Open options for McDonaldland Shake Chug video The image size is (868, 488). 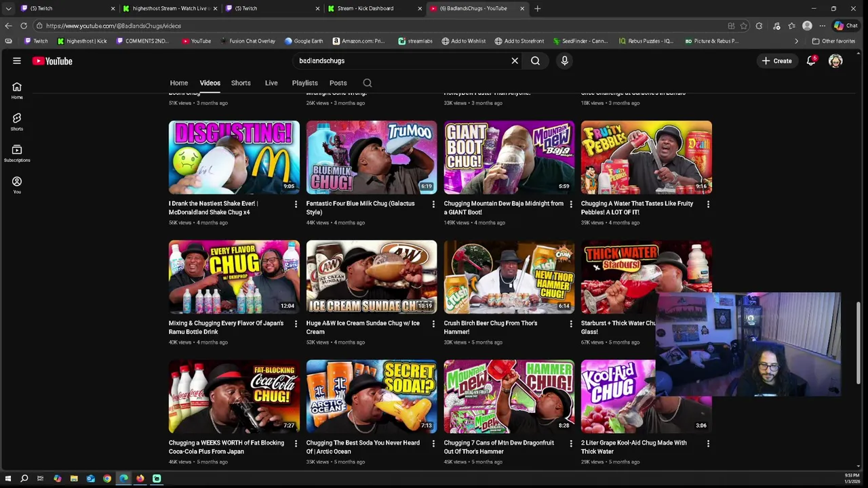296,204
